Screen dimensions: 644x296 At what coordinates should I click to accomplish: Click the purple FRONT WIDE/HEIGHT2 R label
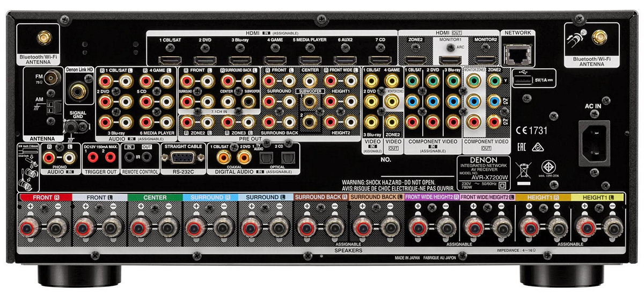[x=431, y=198]
